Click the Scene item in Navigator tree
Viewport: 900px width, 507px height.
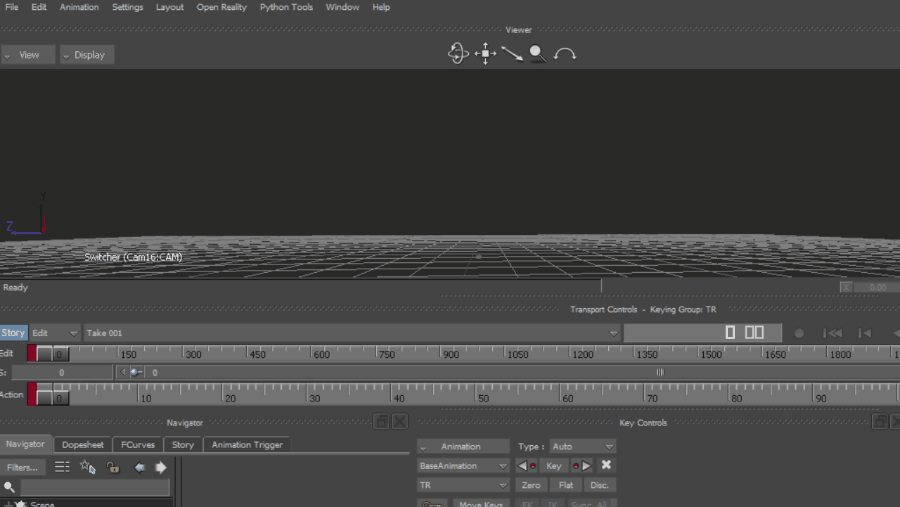tap(42, 504)
